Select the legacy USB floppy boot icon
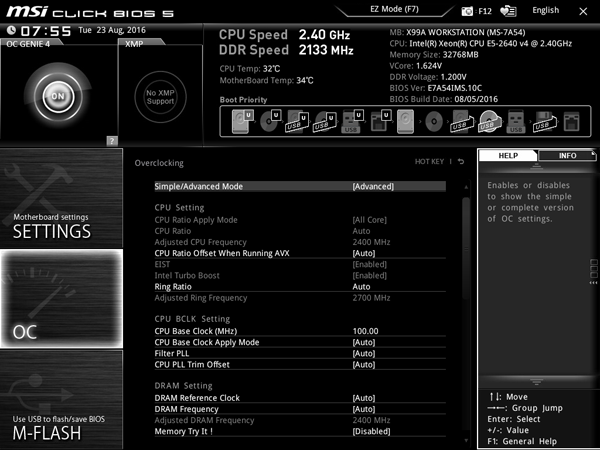 tap(544, 121)
